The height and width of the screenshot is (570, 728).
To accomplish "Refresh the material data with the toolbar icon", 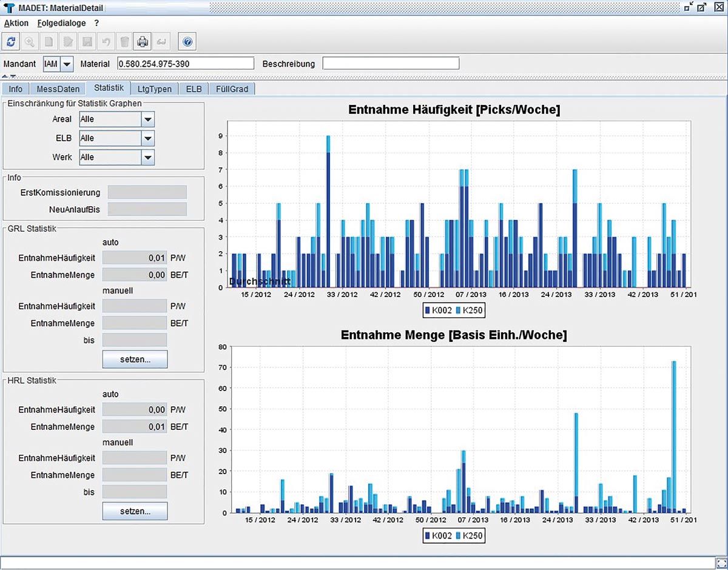I will [11, 42].
